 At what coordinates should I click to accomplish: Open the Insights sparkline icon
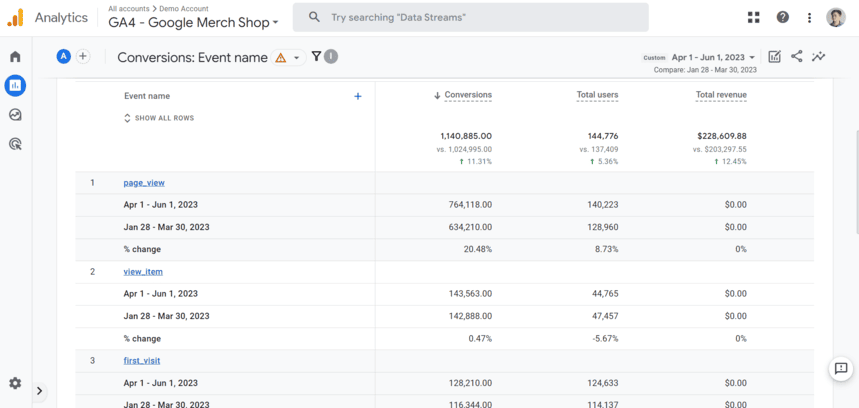(x=818, y=57)
